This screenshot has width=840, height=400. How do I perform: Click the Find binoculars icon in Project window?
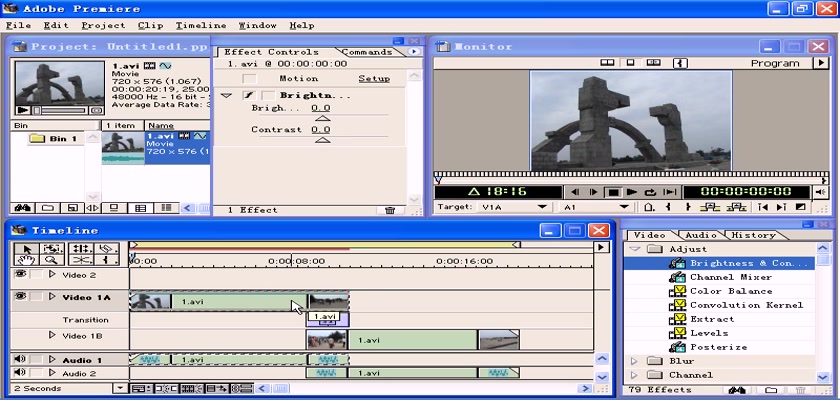click(x=22, y=208)
